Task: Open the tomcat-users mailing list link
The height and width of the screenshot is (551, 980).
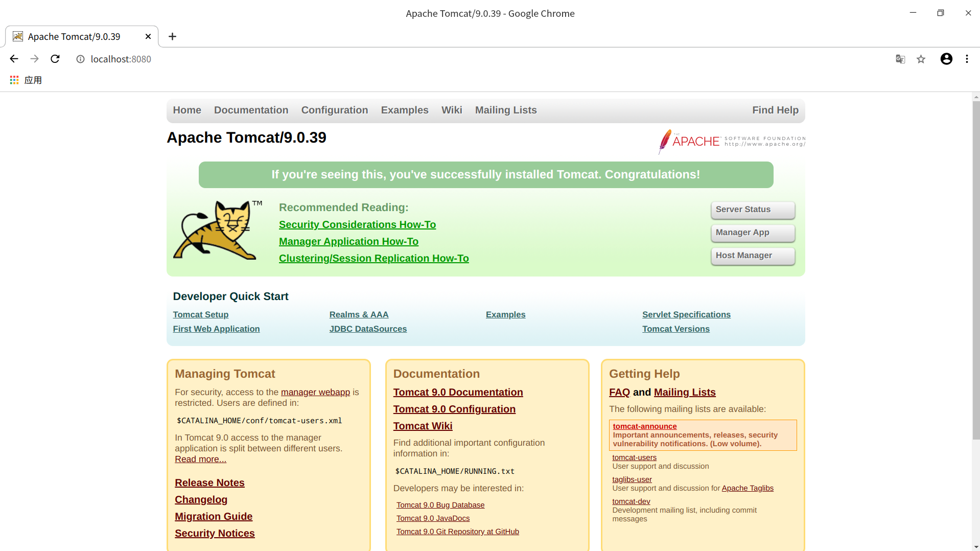Action: (x=634, y=457)
